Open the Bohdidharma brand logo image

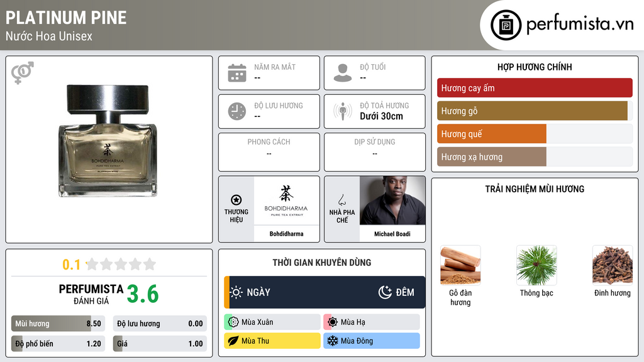tap(286, 200)
